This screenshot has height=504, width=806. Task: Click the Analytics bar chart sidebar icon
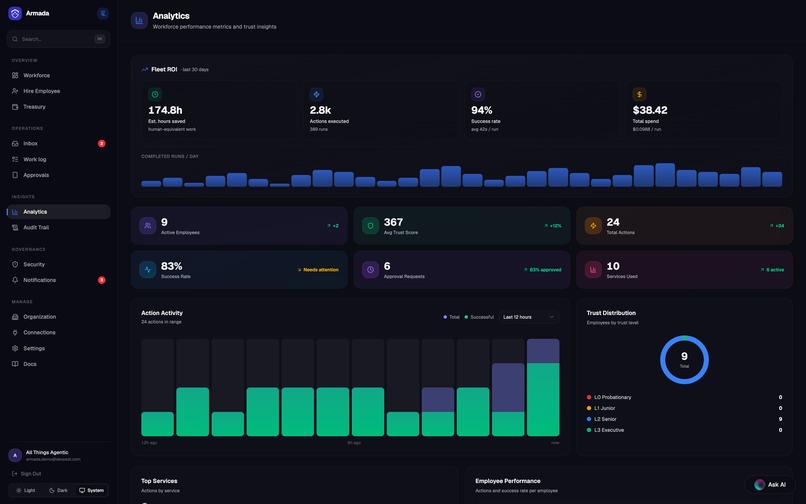click(15, 212)
